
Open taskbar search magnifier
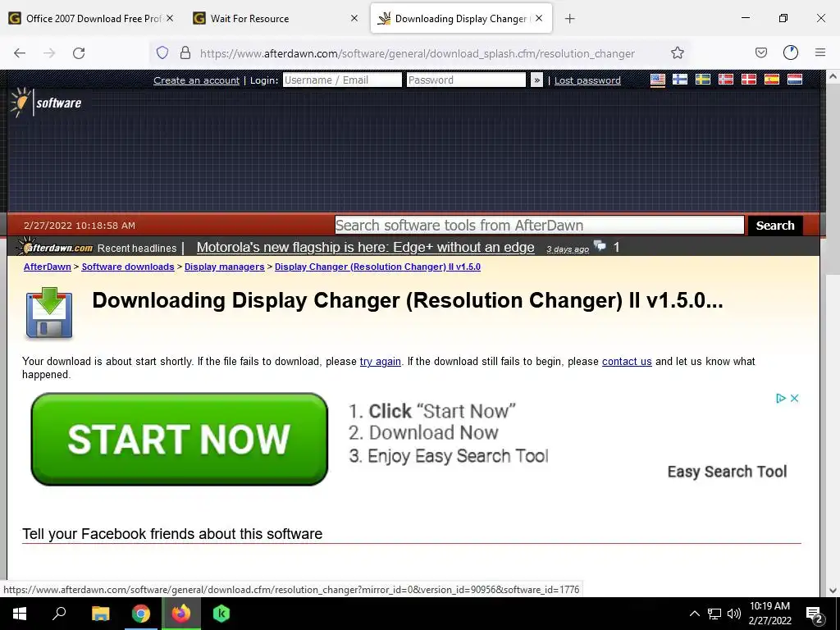click(x=59, y=614)
